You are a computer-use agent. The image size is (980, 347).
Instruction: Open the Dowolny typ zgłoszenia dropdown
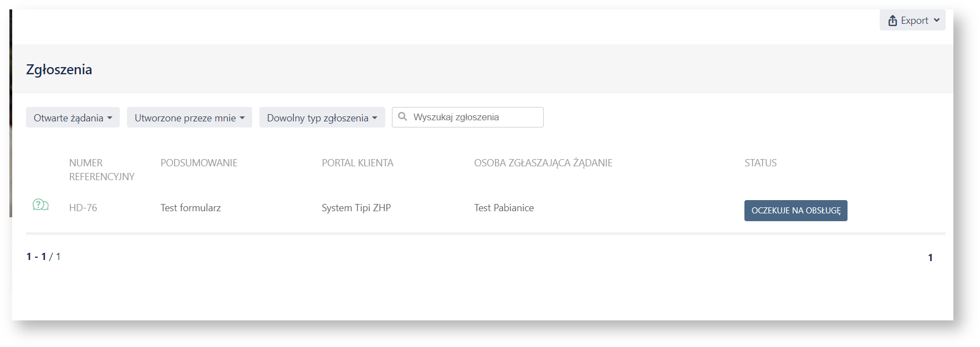coord(321,118)
